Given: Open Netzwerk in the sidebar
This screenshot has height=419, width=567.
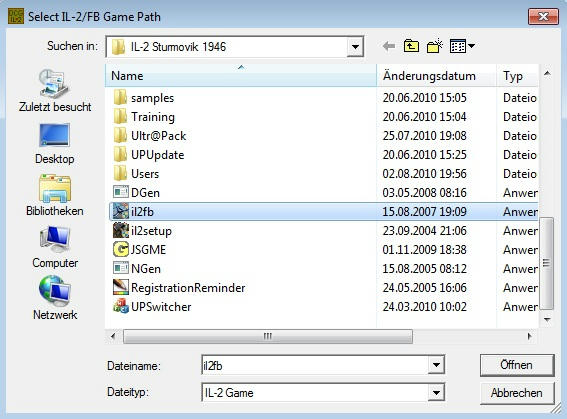Looking at the screenshot, I should (x=55, y=299).
